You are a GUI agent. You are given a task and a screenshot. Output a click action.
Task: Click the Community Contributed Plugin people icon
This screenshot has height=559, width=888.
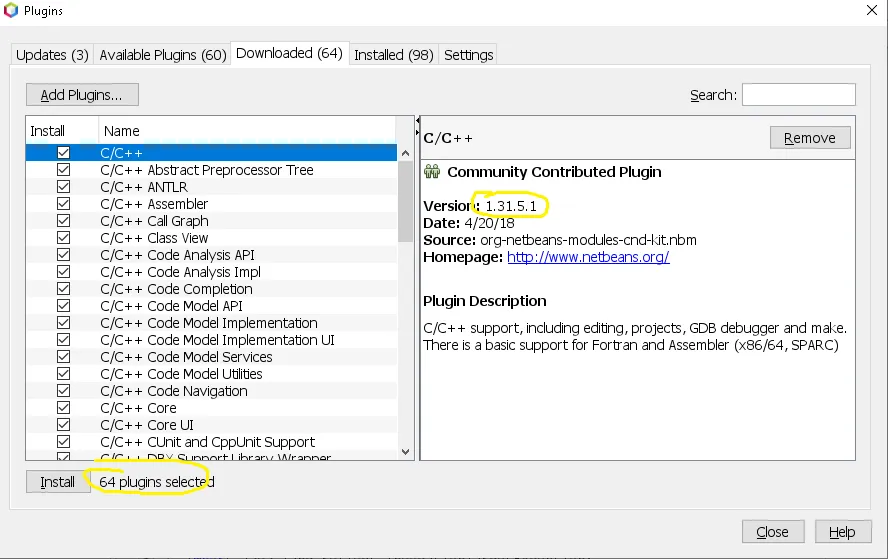click(x=432, y=171)
